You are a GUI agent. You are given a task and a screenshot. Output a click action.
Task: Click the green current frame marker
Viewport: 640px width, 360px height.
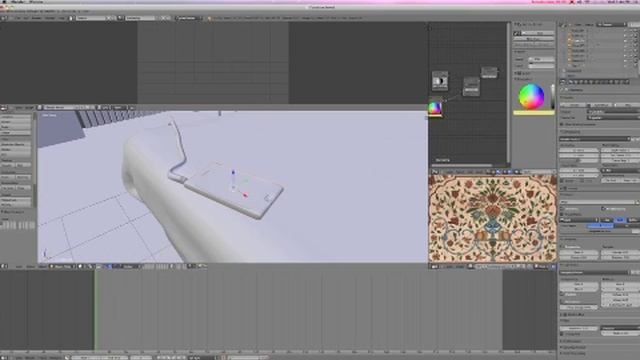[x=96, y=310]
